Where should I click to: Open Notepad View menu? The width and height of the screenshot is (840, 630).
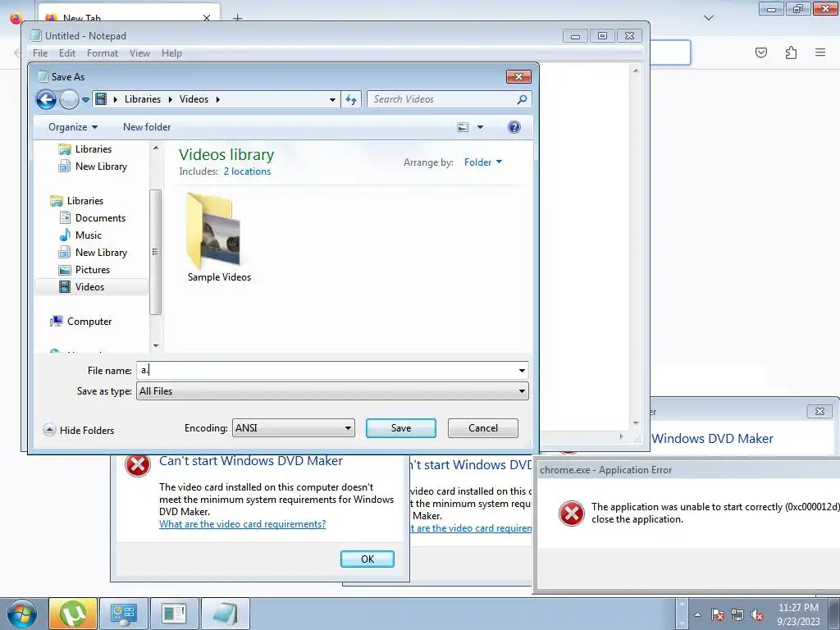[139, 53]
